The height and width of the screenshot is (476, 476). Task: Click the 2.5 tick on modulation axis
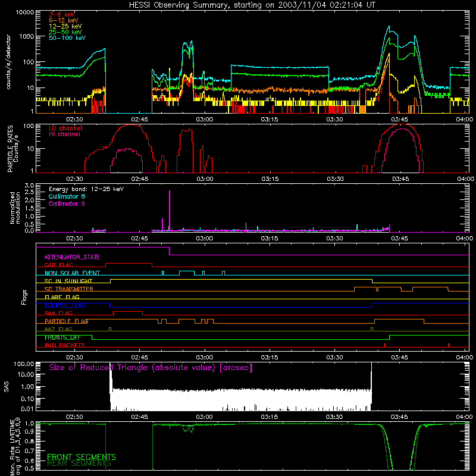pyautogui.click(x=29, y=192)
